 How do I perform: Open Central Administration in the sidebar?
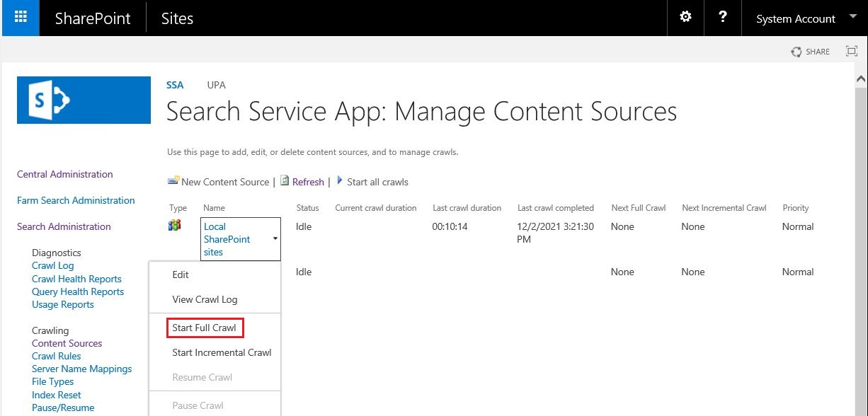pyautogui.click(x=65, y=174)
